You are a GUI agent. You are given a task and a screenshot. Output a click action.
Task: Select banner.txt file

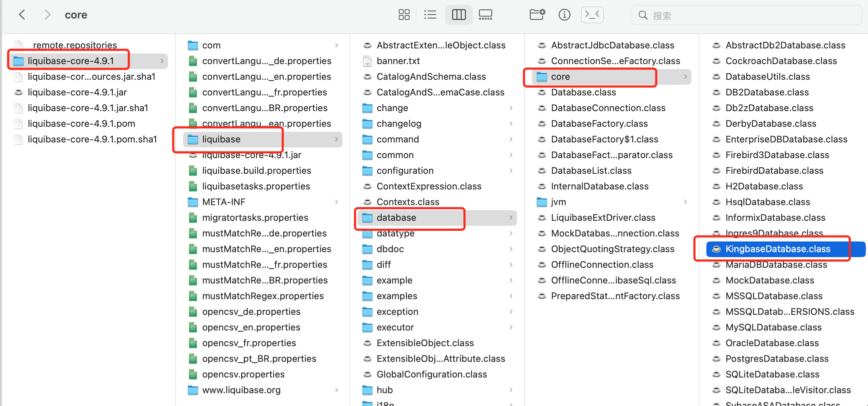click(398, 61)
